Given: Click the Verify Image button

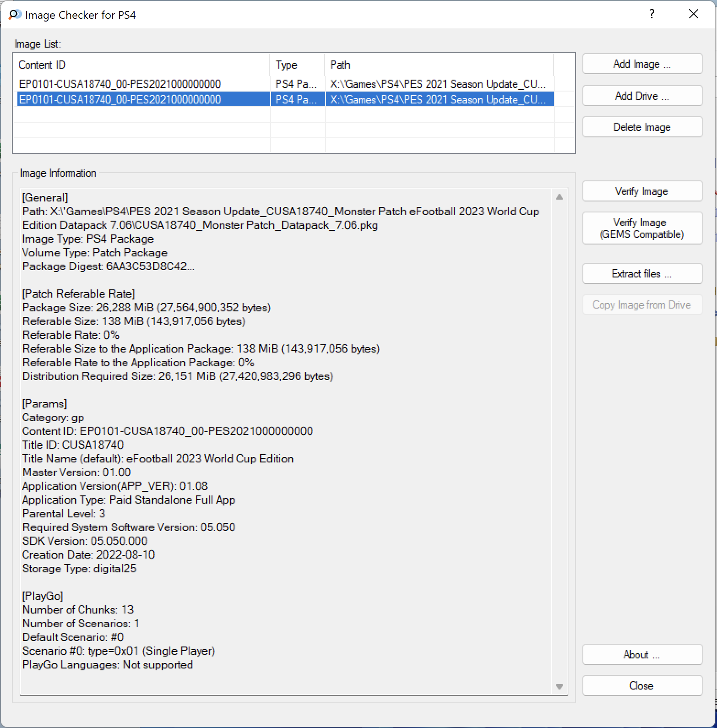Looking at the screenshot, I should 642,191.
